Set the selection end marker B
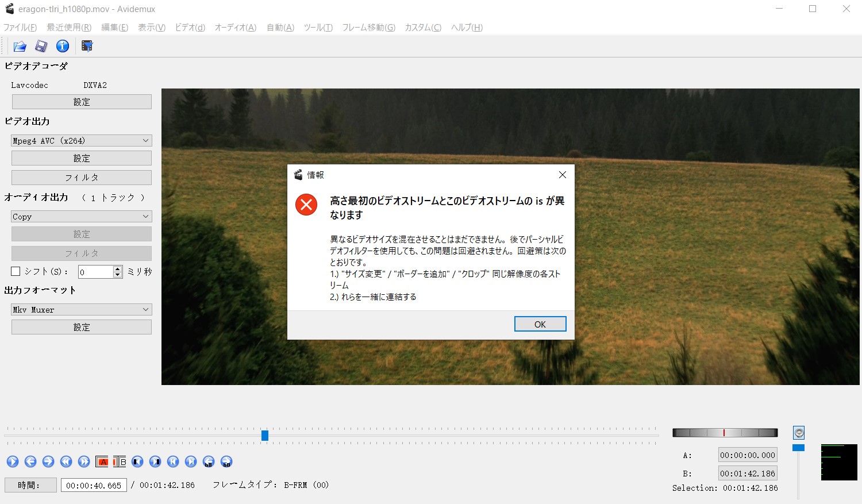The width and height of the screenshot is (862, 504). (120, 461)
